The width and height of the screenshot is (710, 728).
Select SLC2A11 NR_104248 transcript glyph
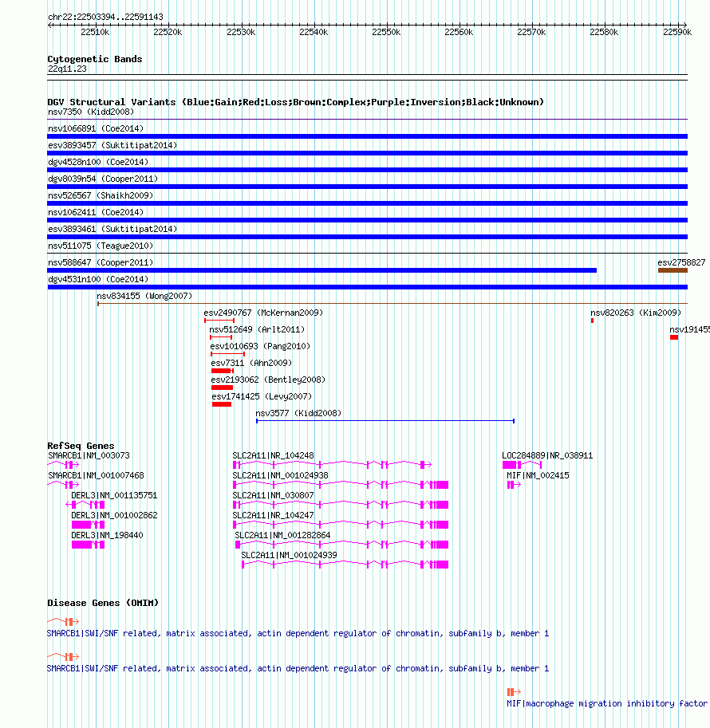(x=332, y=464)
